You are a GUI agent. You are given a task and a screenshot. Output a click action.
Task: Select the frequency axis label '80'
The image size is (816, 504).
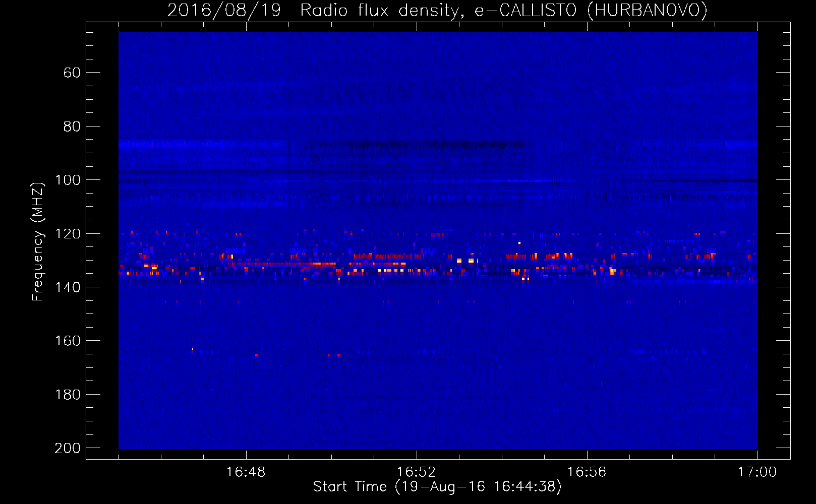[72, 127]
